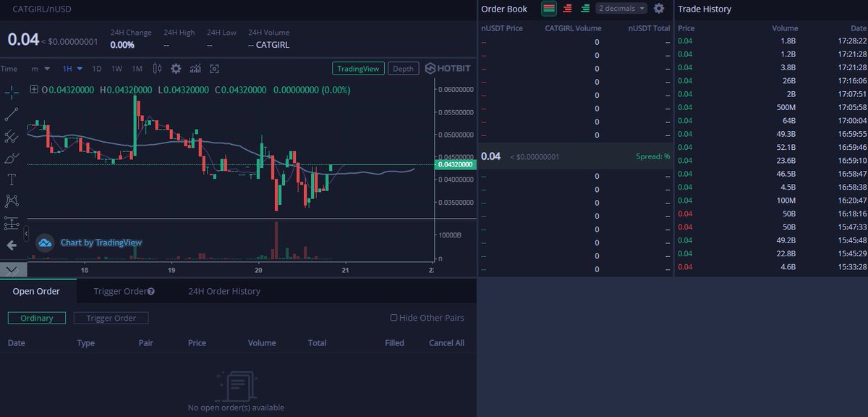Click the Spread percentage label
The image size is (868, 417).
pyautogui.click(x=653, y=156)
